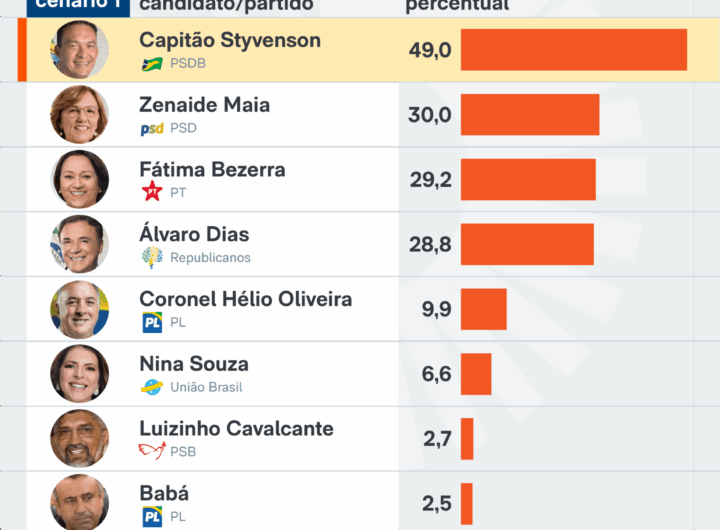Click the PL logo under Babá

[152, 516]
